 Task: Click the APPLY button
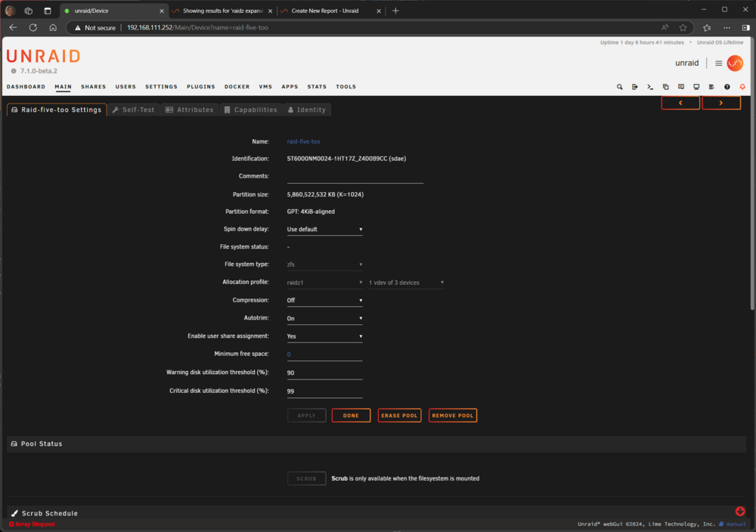306,416
